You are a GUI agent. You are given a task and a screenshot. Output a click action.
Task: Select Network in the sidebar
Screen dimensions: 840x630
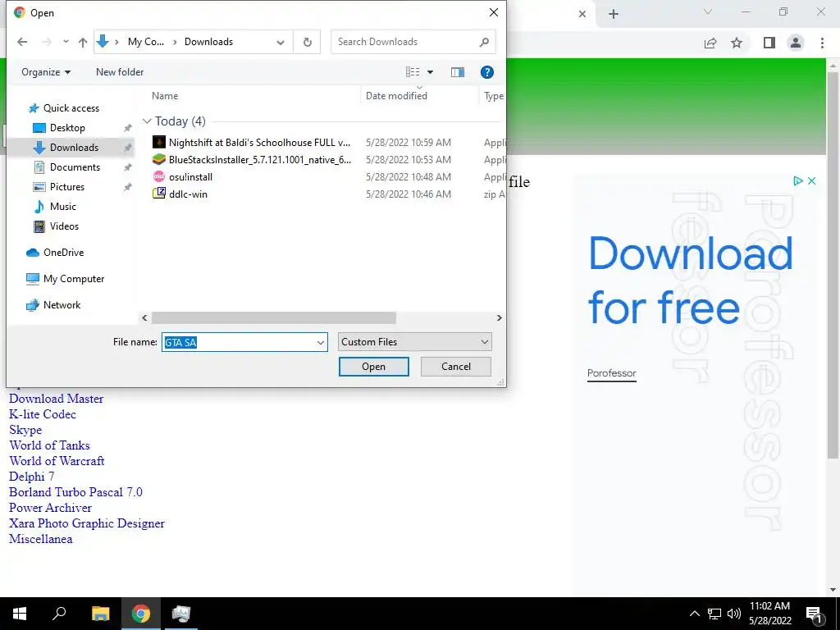[x=62, y=305]
